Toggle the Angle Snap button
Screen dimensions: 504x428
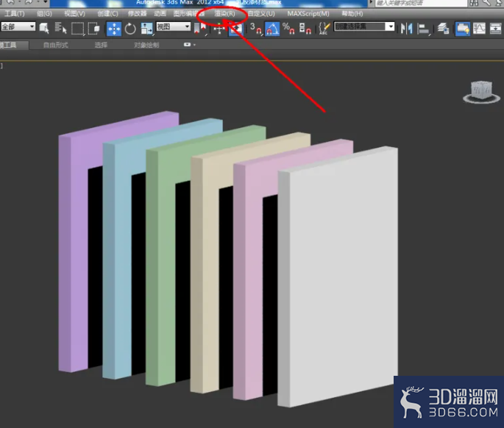point(272,28)
